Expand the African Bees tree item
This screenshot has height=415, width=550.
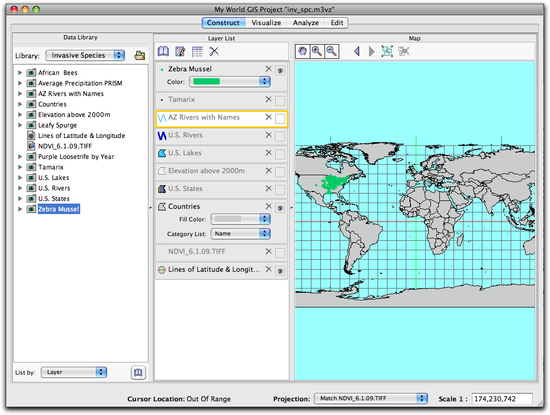tap(20, 73)
